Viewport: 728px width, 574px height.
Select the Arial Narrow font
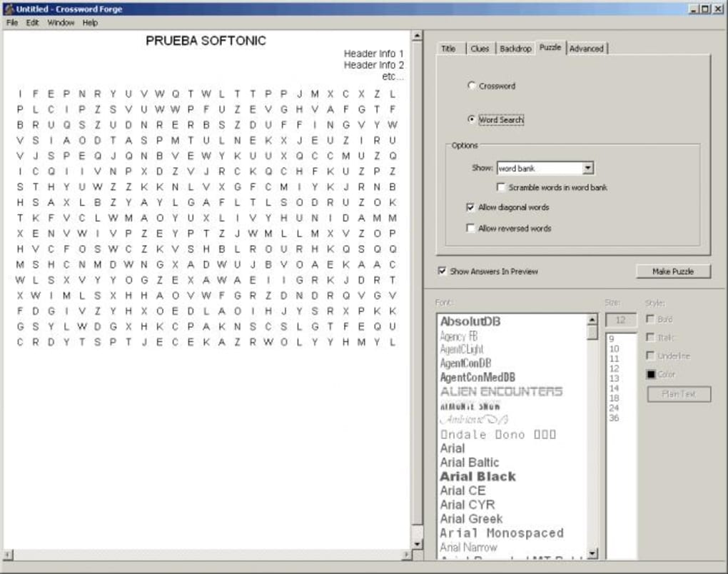coord(468,547)
